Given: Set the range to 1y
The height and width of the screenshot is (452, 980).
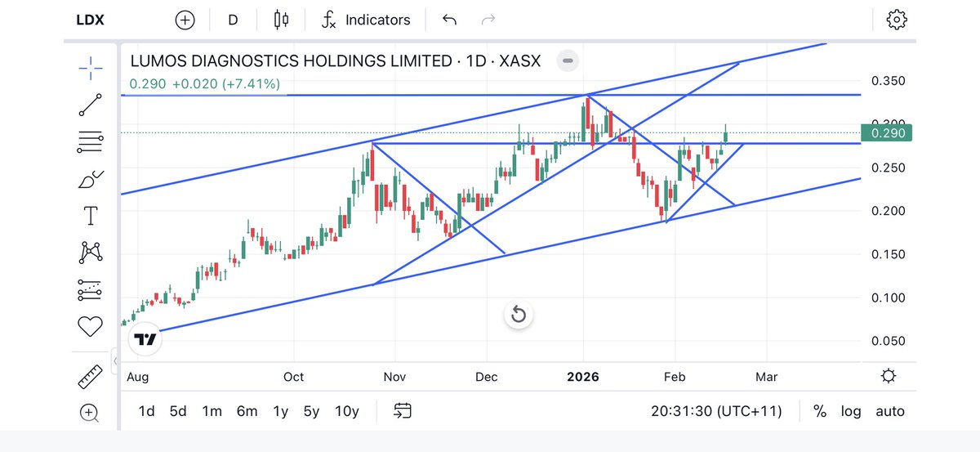Looking at the screenshot, I should click(280, 411).
